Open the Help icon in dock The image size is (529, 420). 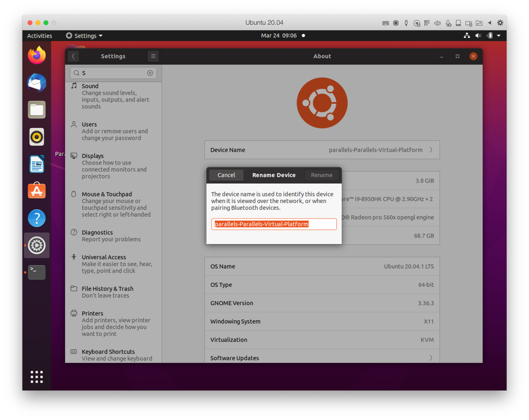pyautogui.click(x=37, y=218)
